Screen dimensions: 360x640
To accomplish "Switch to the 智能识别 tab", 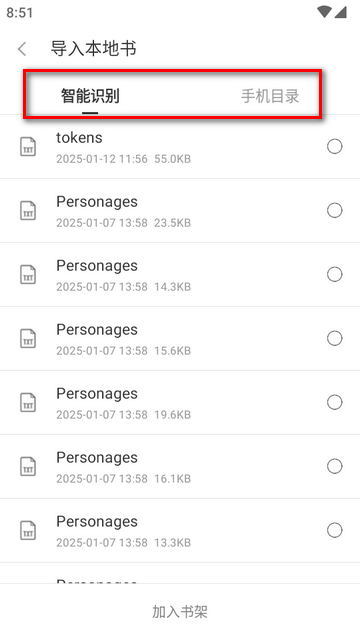I will point(90,96).
